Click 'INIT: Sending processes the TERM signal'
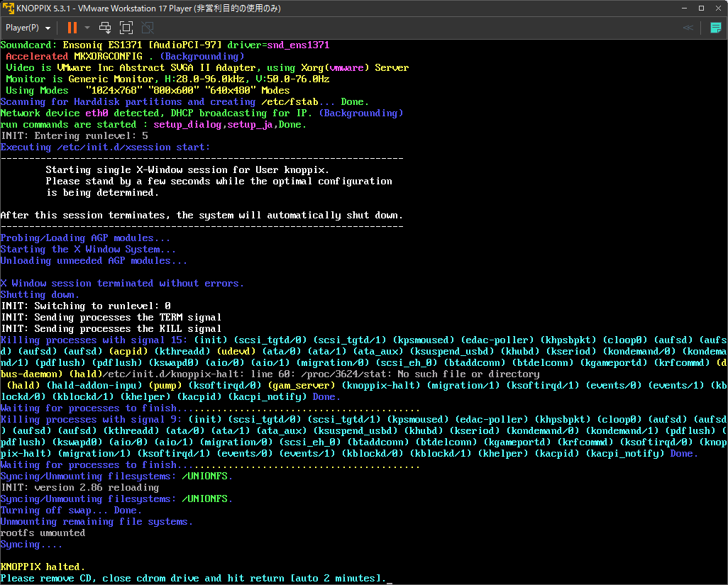 coord(111,318)
